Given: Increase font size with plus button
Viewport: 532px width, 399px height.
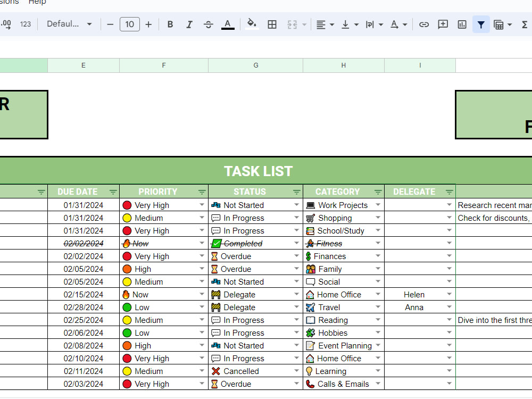Looking at the screenshot, I should (148, 24).
